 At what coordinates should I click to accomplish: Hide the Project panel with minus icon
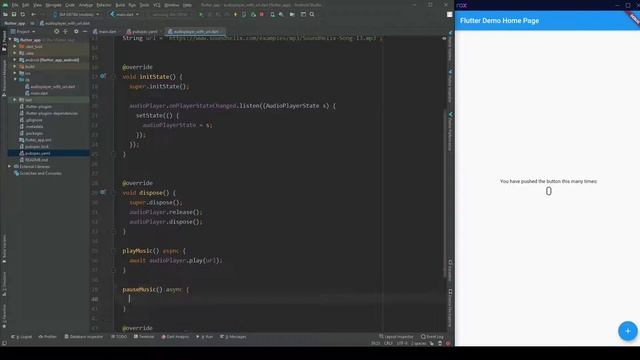84,31
